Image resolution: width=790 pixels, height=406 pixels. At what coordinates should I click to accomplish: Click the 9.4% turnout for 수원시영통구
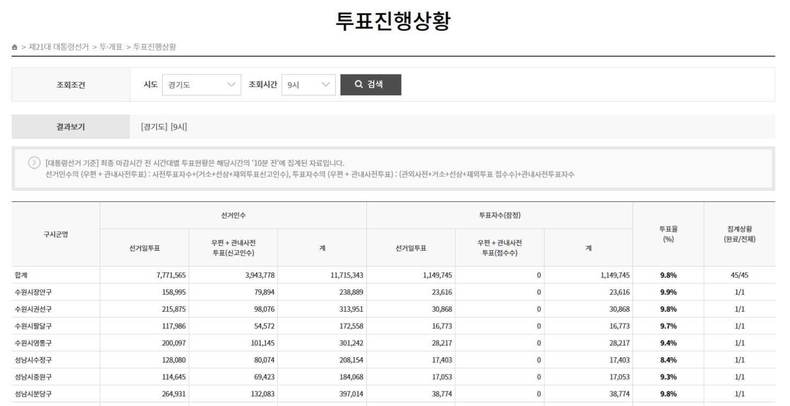coord(668,343)
